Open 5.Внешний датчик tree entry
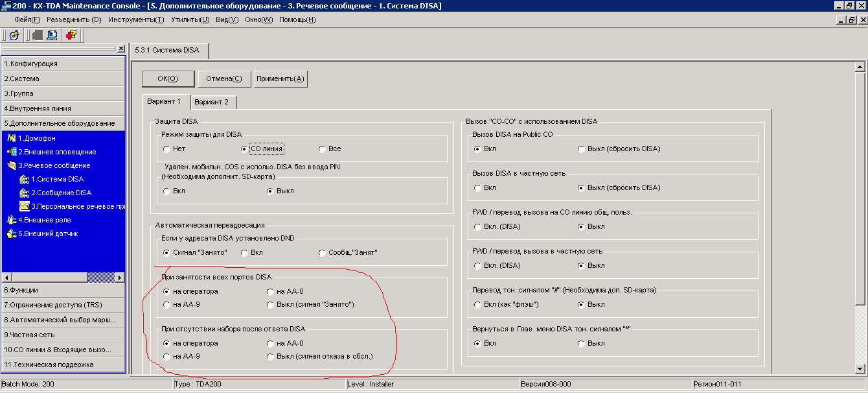 48,233
